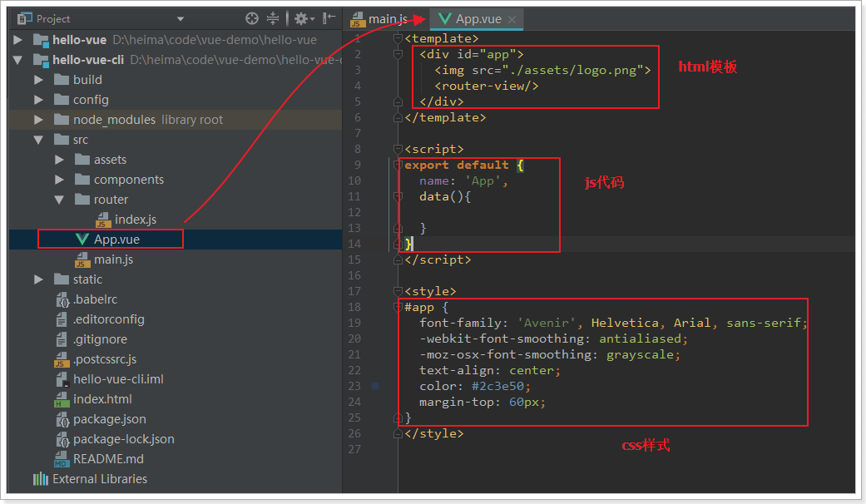Click the Scroll from Source crosshair icon
Screen dimensions: 866x504
[x=252, y=18]
